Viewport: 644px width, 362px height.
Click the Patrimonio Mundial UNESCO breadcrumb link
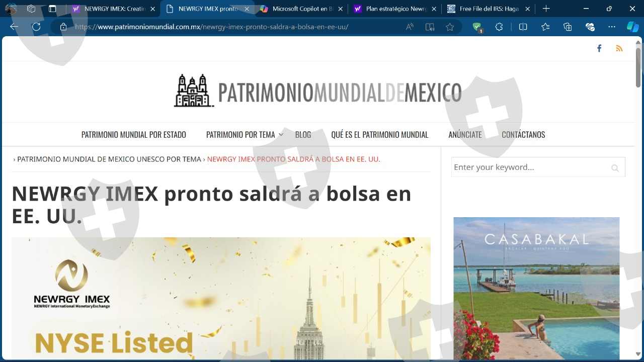[109, 159]
